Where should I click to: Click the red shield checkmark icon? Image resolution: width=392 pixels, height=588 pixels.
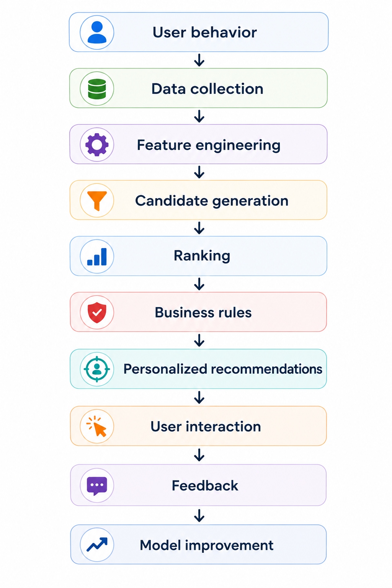click(x=97, y=312)
